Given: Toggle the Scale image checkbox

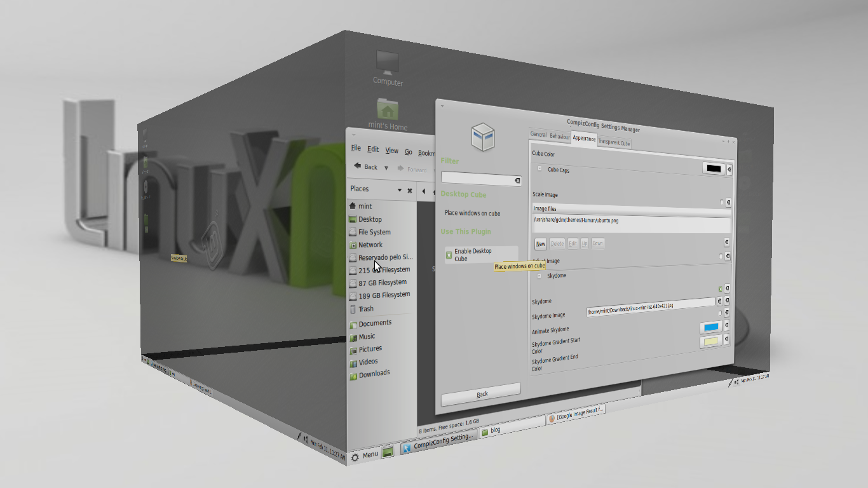Looking at the screenshot, I should pyautogui.click(x=721, y=203).
